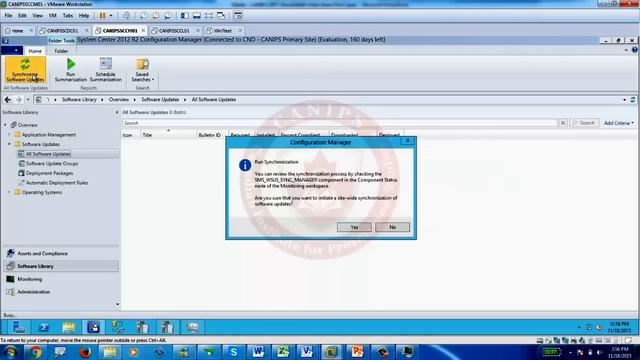Sort the list by Bulletin ID column
The height and width of the screenshot is (360, 640).
pos(210,135)
